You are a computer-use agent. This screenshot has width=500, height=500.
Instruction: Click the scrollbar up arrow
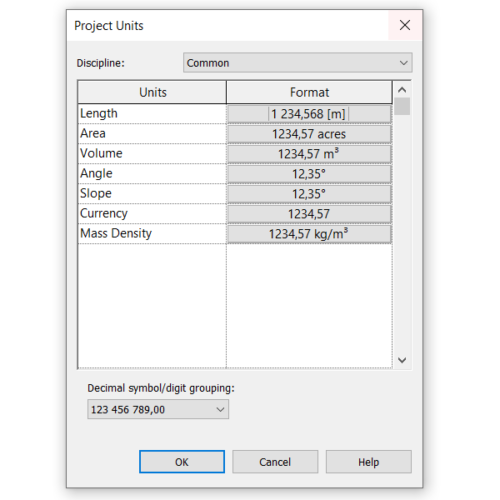click(402, 90)
